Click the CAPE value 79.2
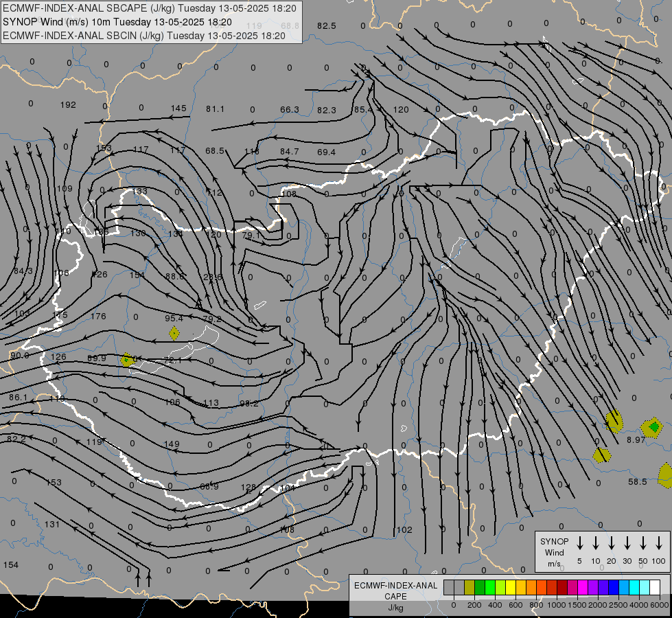Image resolution: width=672 pixels, height=618 pixels. coord(212,319)
